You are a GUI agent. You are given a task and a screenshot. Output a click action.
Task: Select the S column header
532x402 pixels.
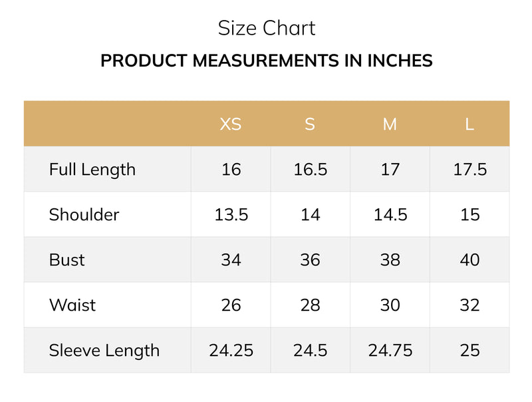click(x=310, y=124)
